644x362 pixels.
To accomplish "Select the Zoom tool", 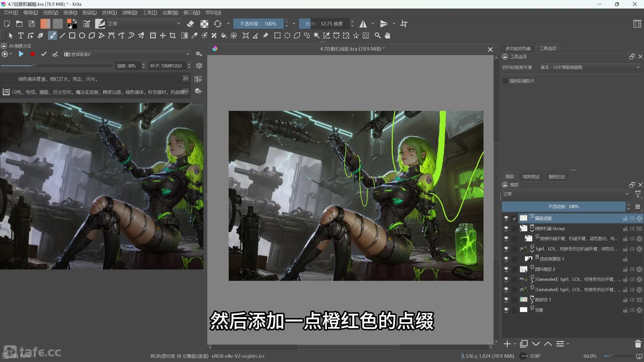I will 378,36.
